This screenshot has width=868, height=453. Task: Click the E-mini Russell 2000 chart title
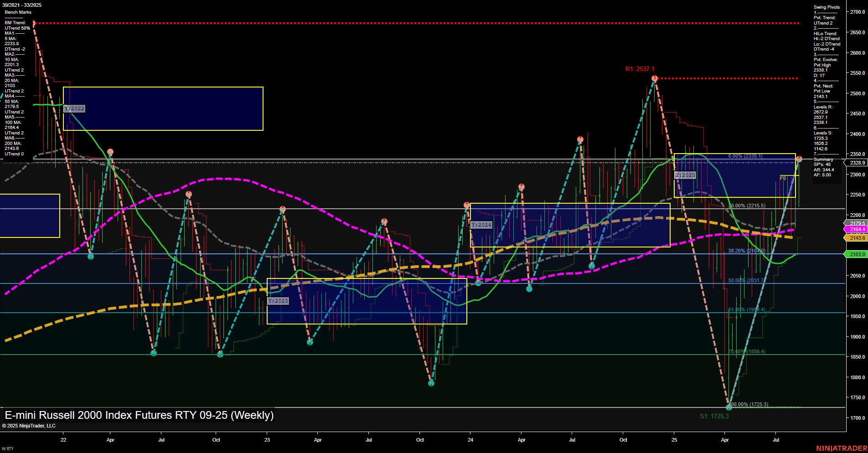(139, 415)
